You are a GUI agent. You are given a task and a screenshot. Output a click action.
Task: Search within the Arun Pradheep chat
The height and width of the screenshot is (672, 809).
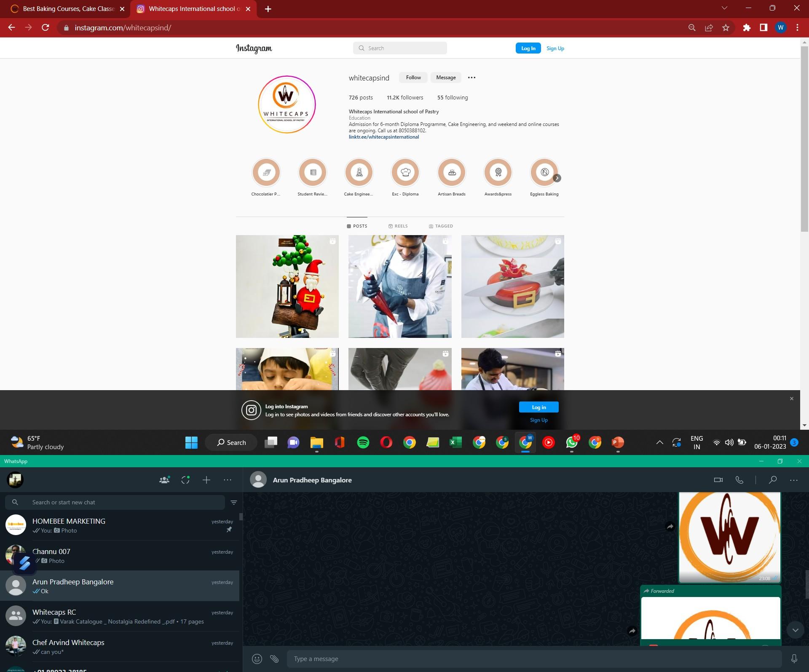click(x=773, y=480)
